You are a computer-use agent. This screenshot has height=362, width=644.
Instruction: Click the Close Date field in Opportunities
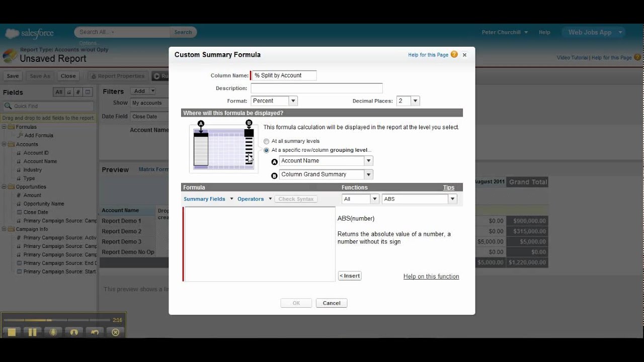click(x=36, y=212)
